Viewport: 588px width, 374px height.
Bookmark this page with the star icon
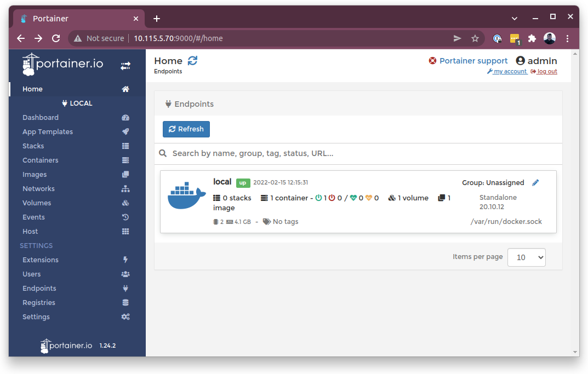(x=475, y=38)
